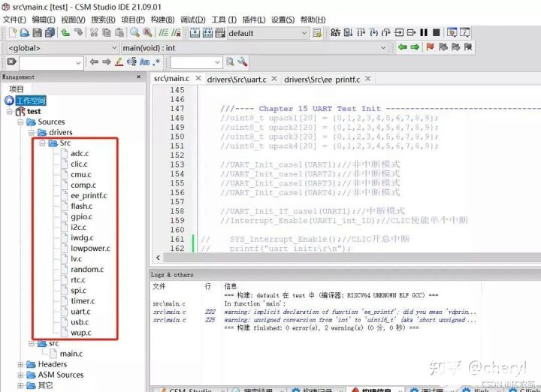Copy selection using the toolbar icon
The image size is (541, 392).
click(107, 33)
